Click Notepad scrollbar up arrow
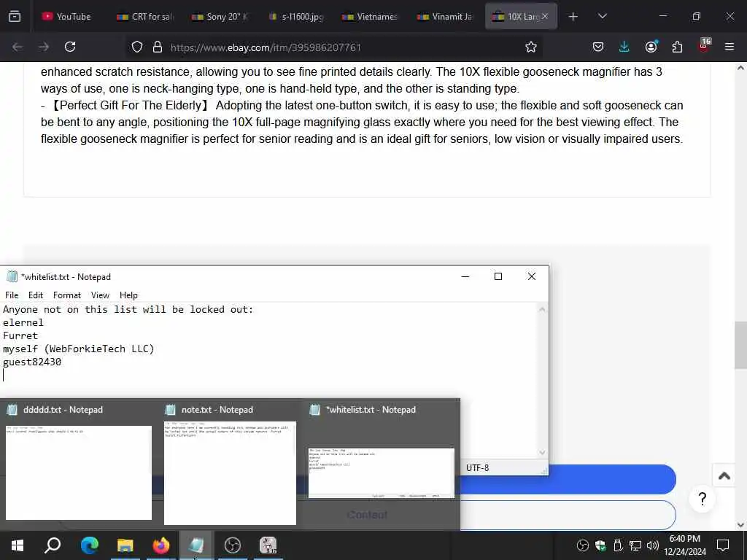 click(542, 309)
